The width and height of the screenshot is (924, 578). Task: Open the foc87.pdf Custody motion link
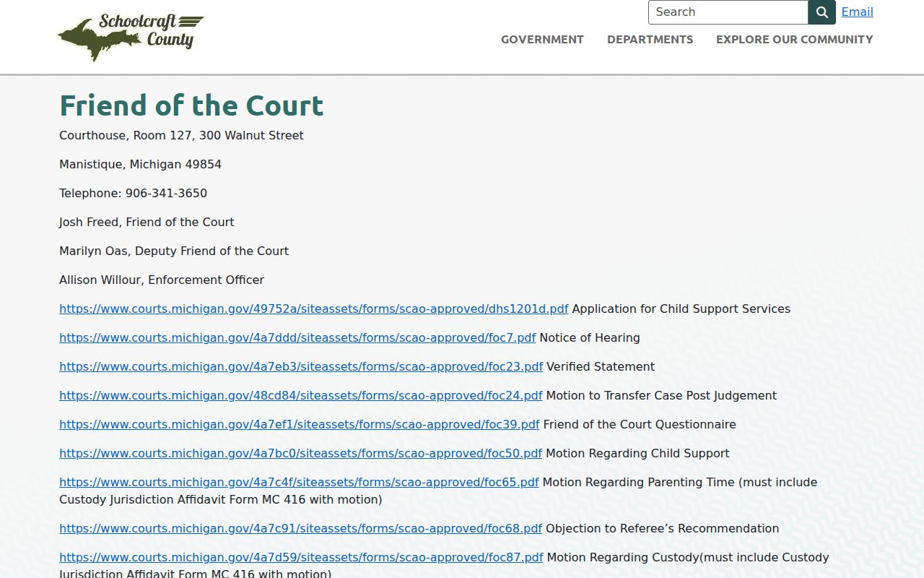301,557
